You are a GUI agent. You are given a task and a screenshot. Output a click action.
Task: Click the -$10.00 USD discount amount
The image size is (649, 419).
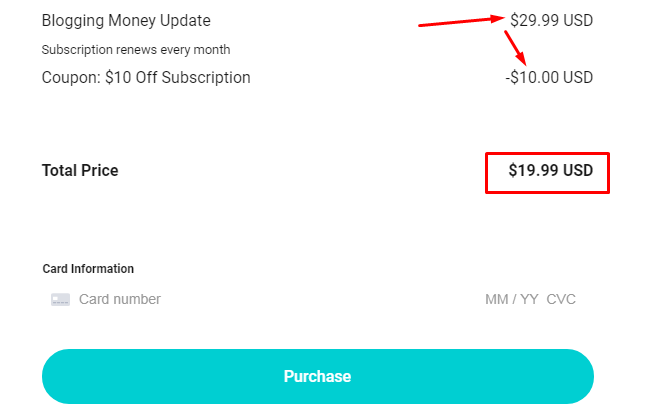[x=549, y=77]
